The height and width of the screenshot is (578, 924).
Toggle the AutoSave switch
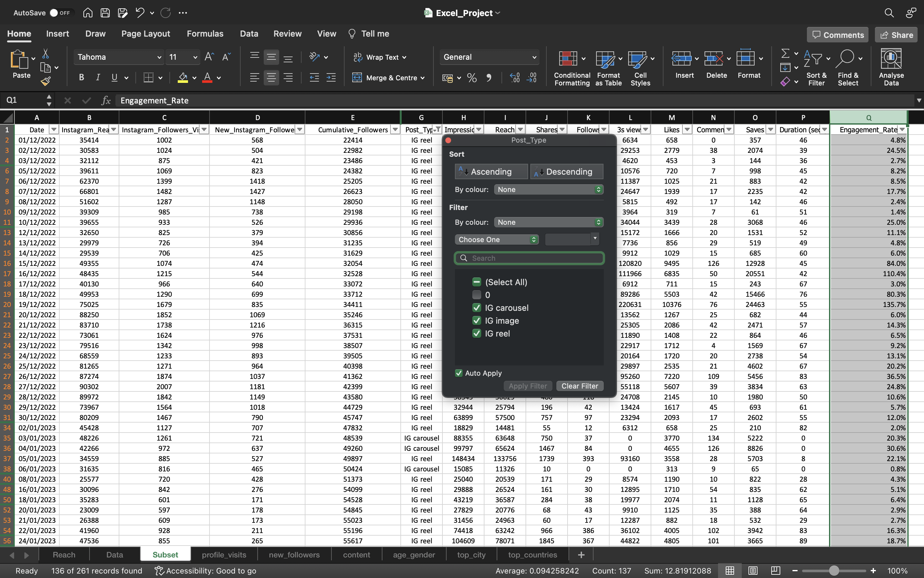[61, 13]
